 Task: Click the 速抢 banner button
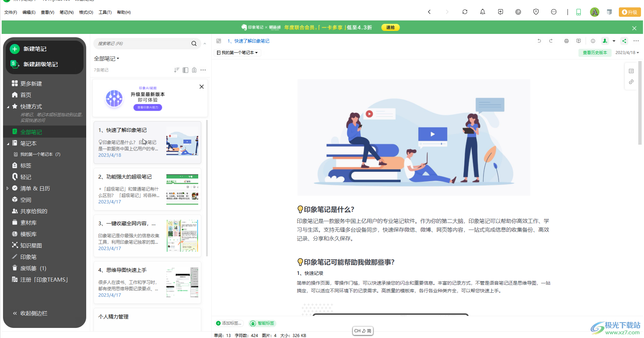[x=390, y=28]
